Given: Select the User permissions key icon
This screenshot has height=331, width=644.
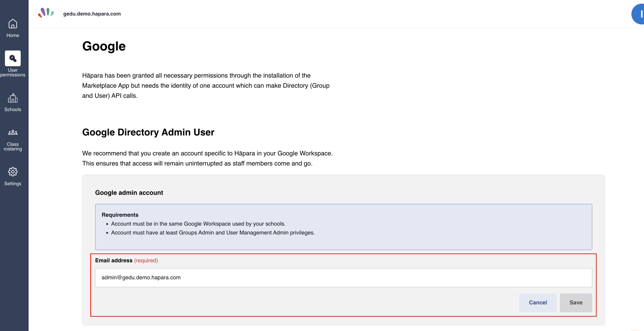Looking at the screenshot, I should (13, 58).
